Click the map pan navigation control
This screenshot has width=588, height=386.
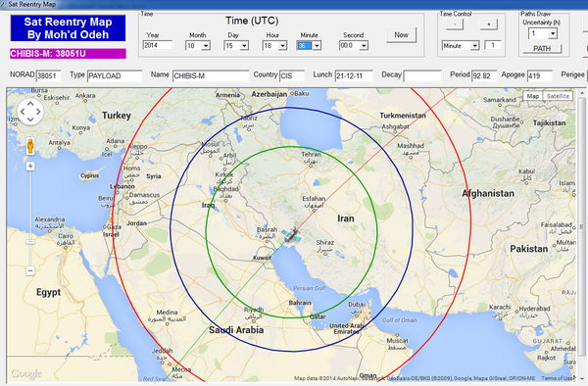[30, 112]
